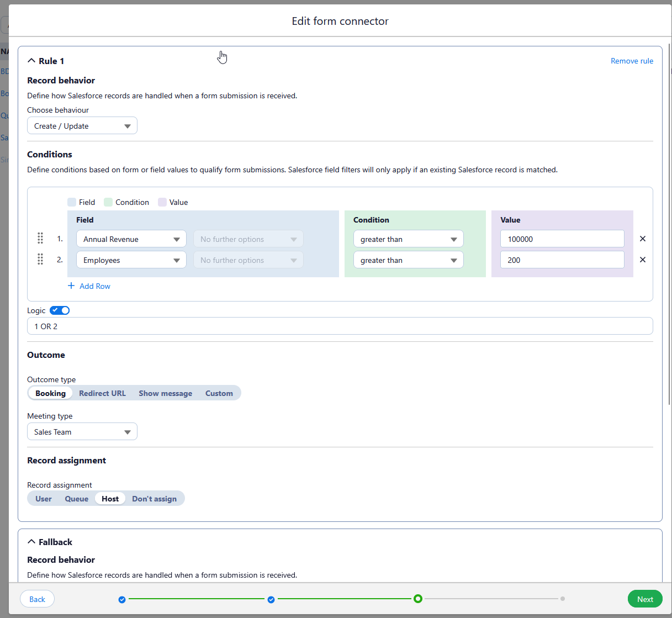
Task: Click the Field column header in the conditions table
Action: 85,220
